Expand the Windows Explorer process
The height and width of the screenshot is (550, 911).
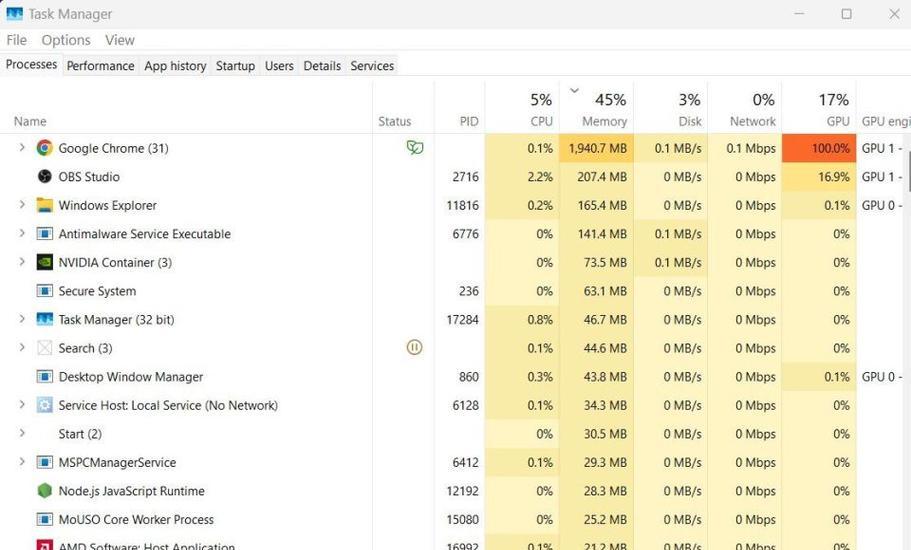22,204
